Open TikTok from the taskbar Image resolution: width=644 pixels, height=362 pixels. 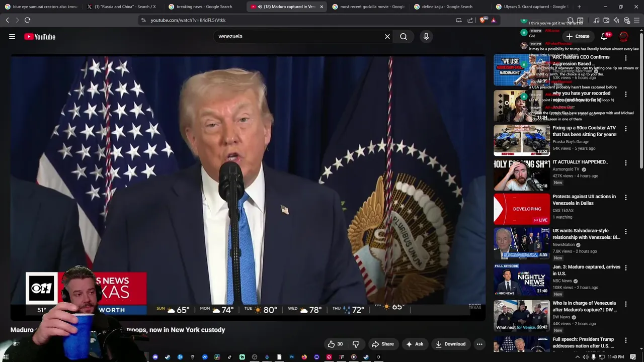click(230, 357)
